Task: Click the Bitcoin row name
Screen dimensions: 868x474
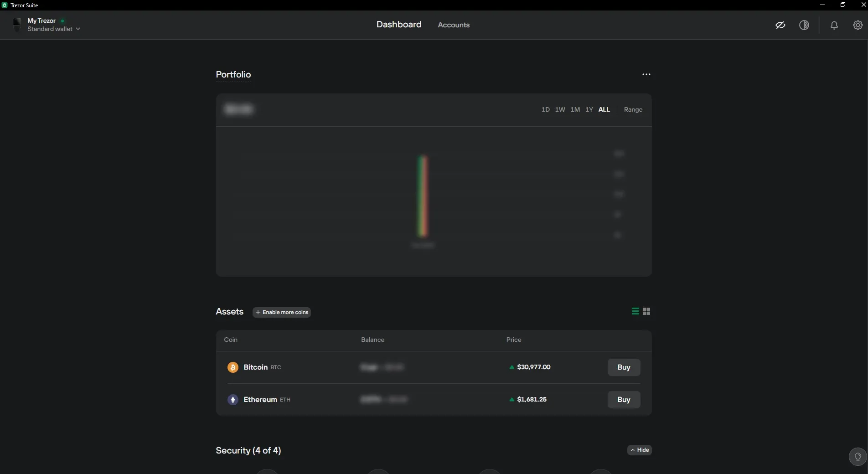Action: tap(255, 367)
